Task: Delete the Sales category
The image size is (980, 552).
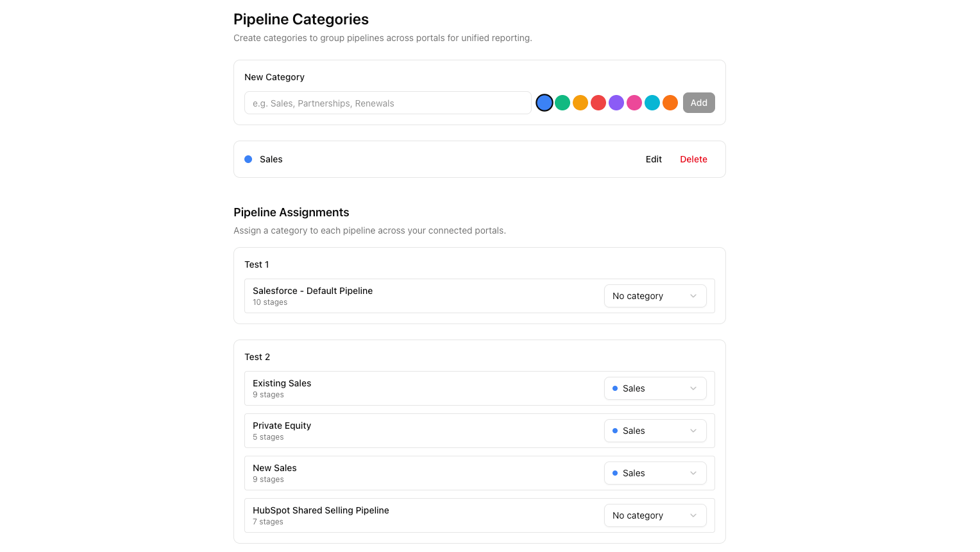Action: 693,159
